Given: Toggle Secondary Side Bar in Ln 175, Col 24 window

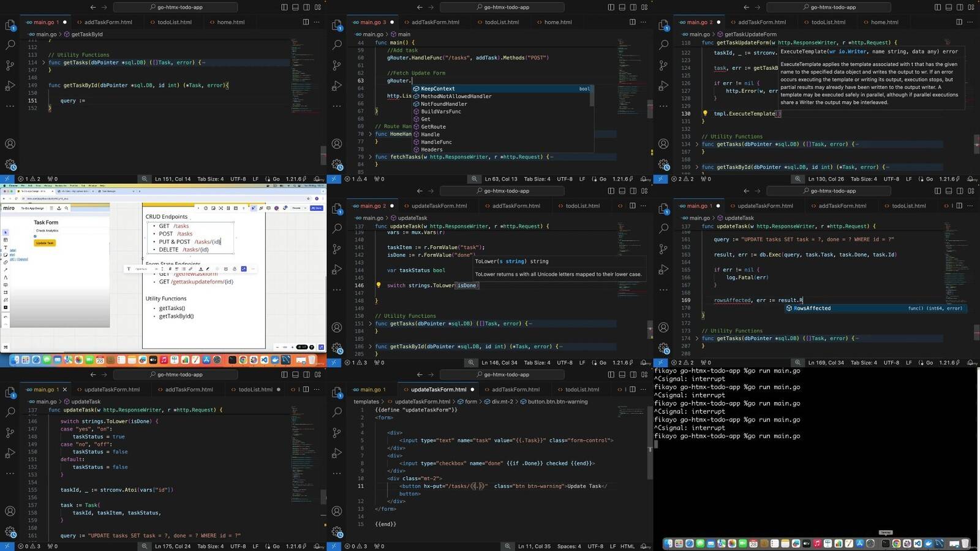Looking at the screenshot, I should (306, 374).
